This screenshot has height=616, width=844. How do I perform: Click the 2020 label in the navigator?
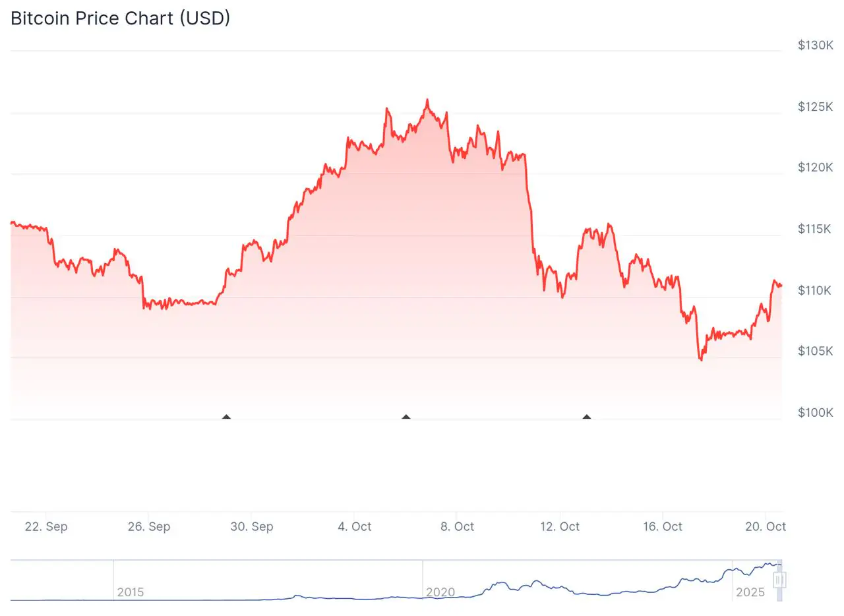(440, 592)
